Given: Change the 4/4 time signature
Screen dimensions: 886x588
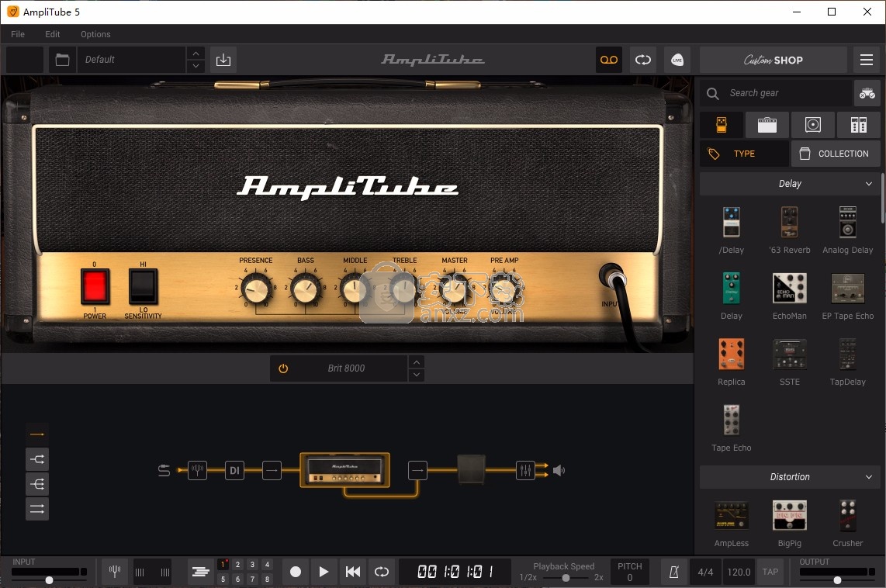Looking at the screenshot, I should (705, 572).
